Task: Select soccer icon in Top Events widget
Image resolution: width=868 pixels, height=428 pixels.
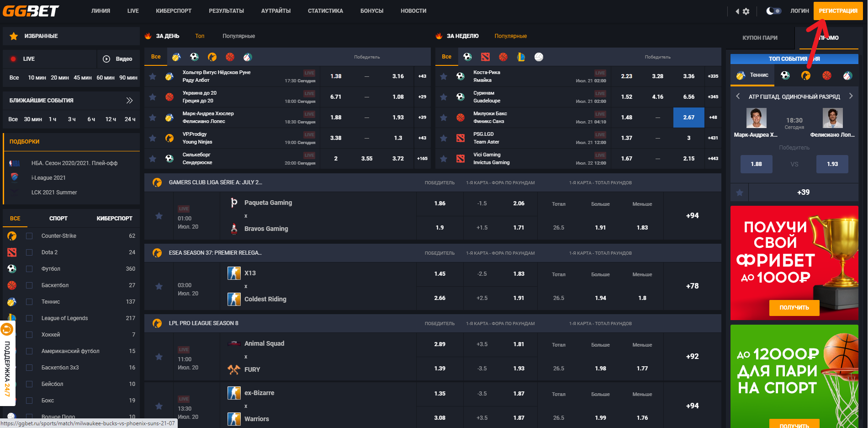Action: (x=785, y=75)
